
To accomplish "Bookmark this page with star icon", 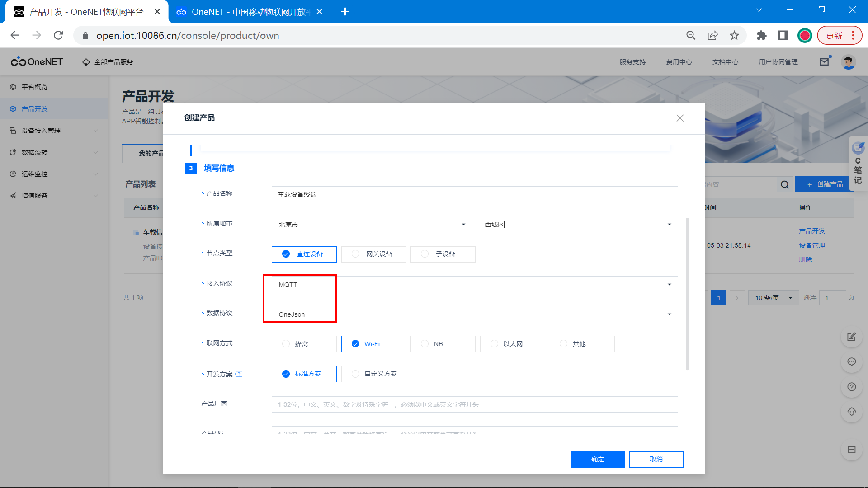I will pyautogui.click(x=734, y=35).
